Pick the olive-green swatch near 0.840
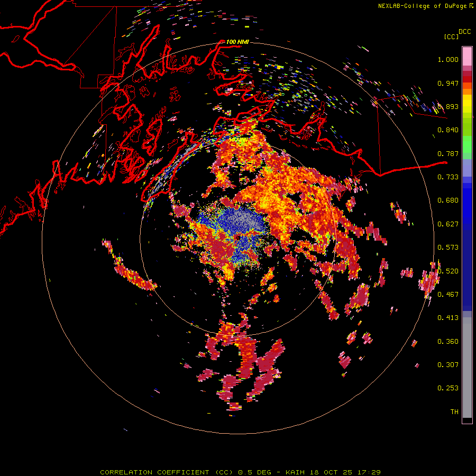This screenshot has height=476, width=476. click(467, 127)
